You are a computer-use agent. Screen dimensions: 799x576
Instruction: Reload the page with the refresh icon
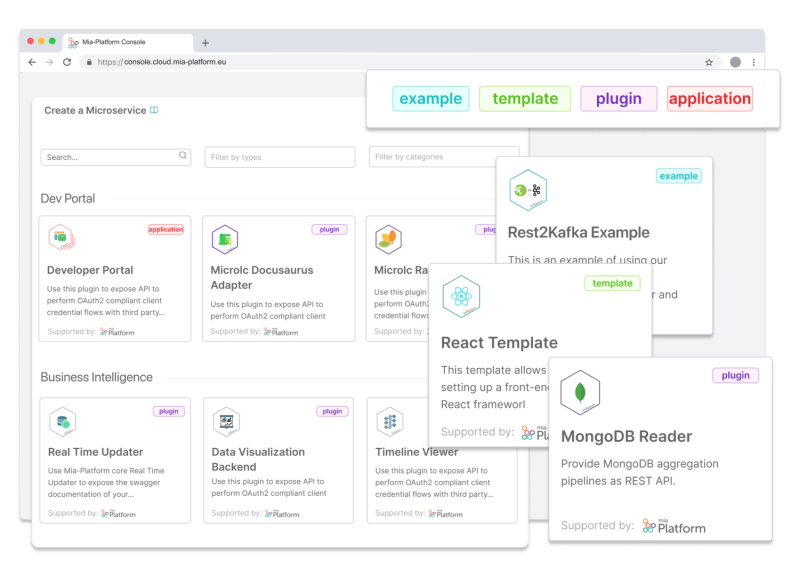coord(67,62)
